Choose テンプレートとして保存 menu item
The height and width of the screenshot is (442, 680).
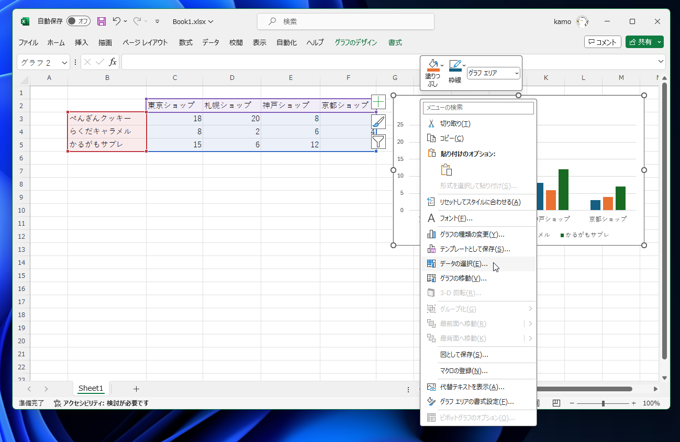[478, 249]
